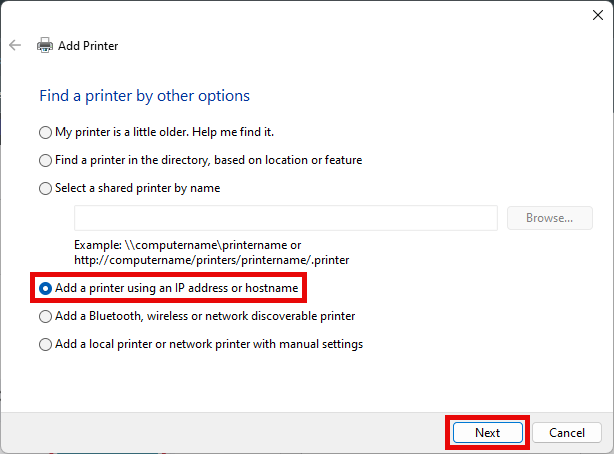Select 'Select a shared printer by name' radio

click(x=45, y=188)
